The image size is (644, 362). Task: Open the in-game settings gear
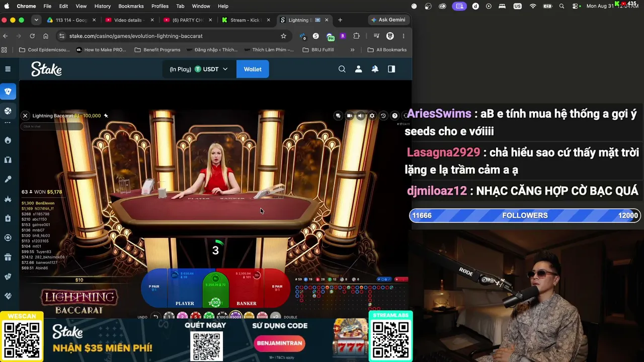372,116
